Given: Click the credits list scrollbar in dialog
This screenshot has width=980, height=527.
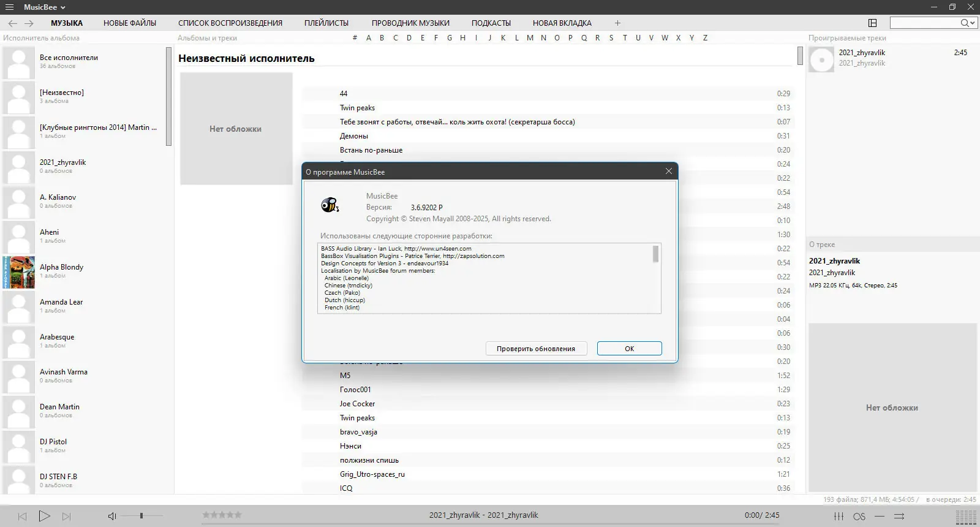Looking at the screenshot, I should click(x=655, y=254).
